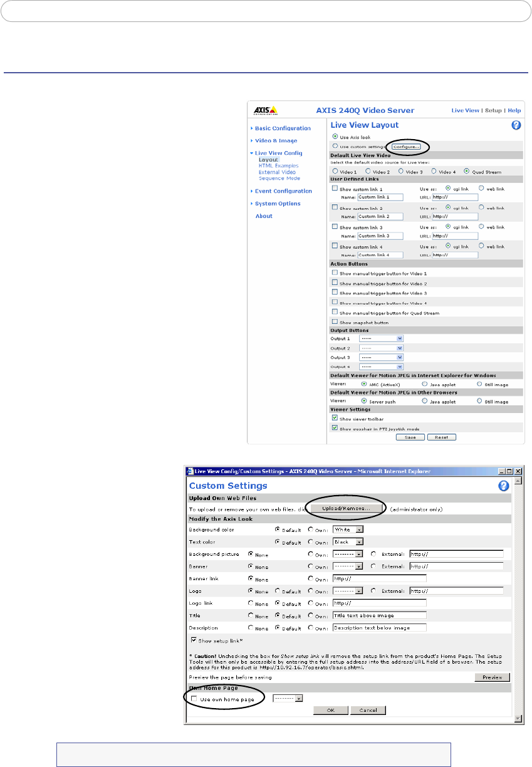Viewport: 532px width, 767px height.
Task: Open Banner Own dropdown
Action: click(348, 566)
